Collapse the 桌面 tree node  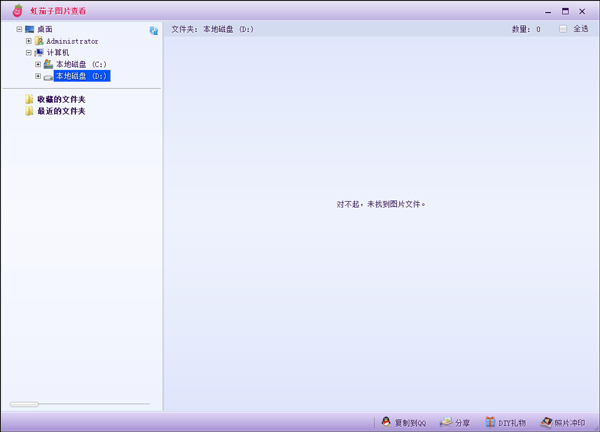pyautogui.click(x=19, y=29)
